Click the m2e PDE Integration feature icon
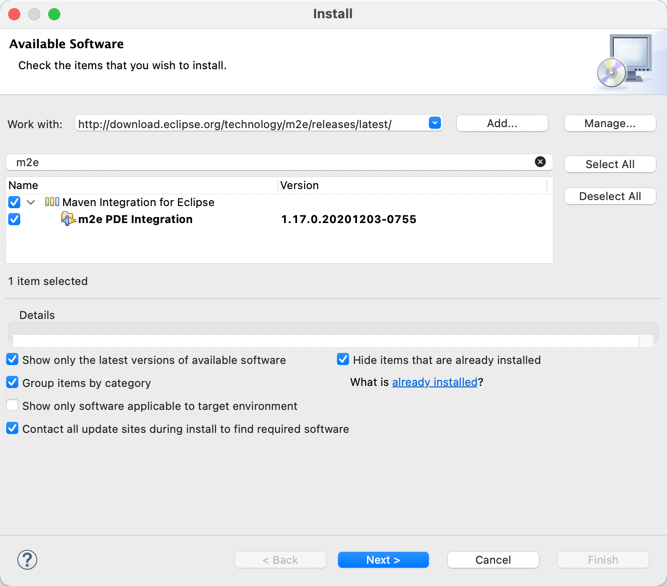Screen dimensions: 667x586 pyautogui.click(x=68, y=219)
